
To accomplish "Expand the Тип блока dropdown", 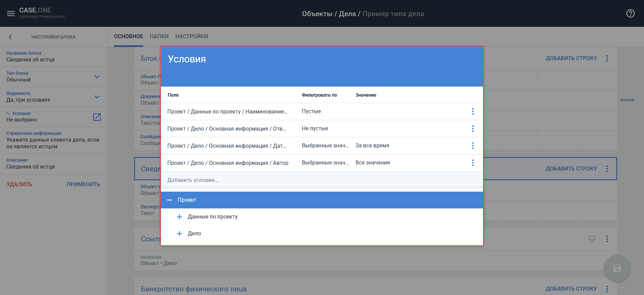I will (97, 77).
